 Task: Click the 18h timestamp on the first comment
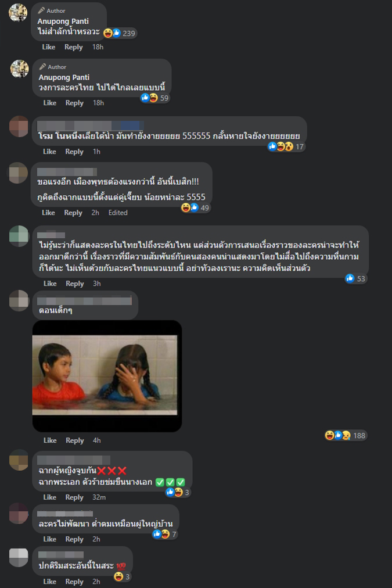tap(98, 47)
